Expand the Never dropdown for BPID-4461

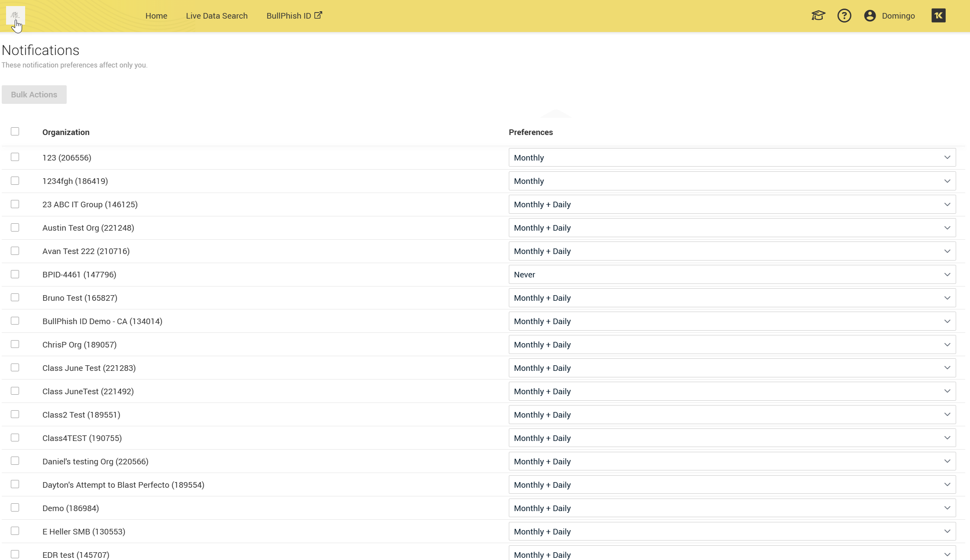click(732, 274)
